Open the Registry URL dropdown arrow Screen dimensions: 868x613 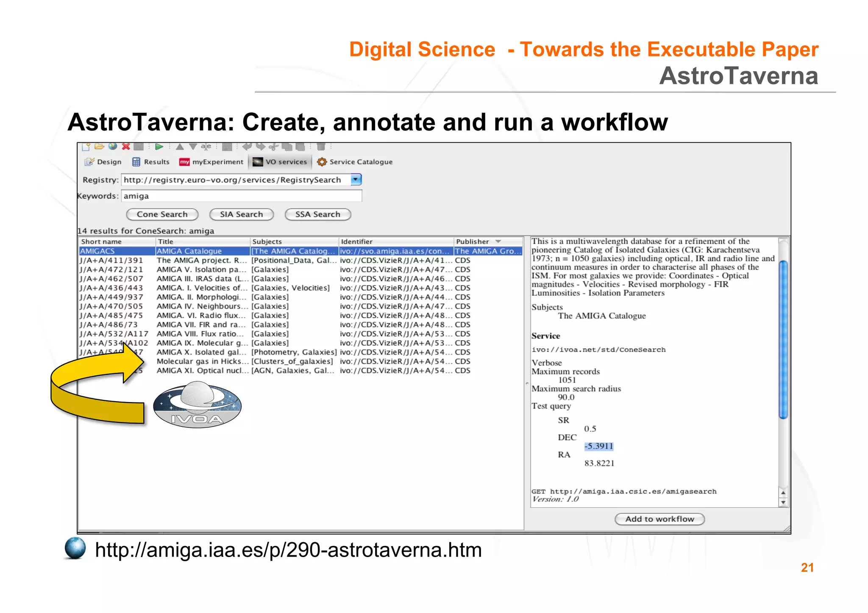pos(356,180)
